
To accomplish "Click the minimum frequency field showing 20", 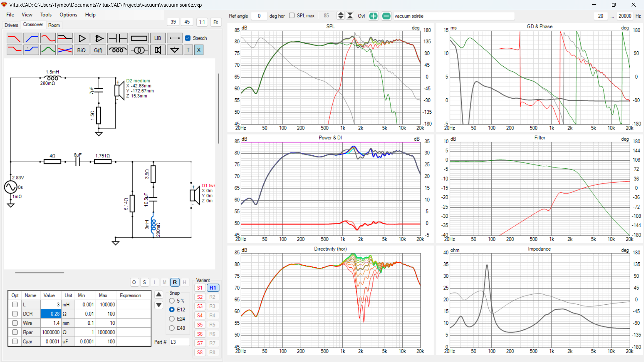I will [601, 16].
